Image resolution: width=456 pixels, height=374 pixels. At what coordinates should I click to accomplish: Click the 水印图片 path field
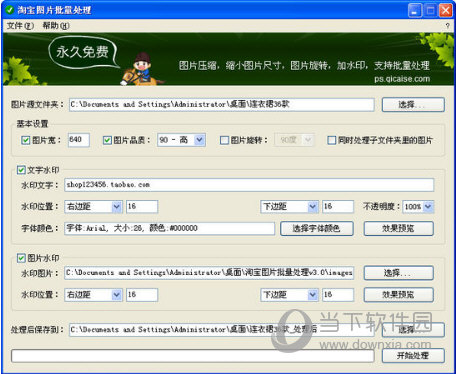click(x=209, y=273)
